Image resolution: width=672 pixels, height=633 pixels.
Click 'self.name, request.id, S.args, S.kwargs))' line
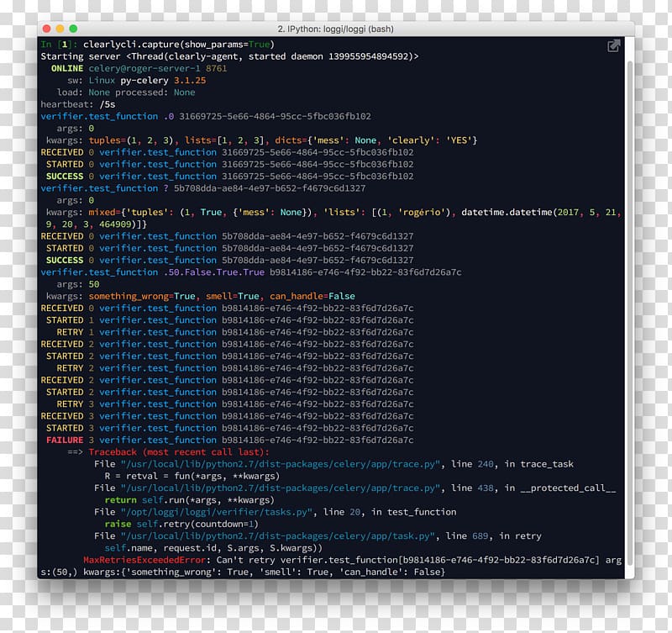pos(213,548)
